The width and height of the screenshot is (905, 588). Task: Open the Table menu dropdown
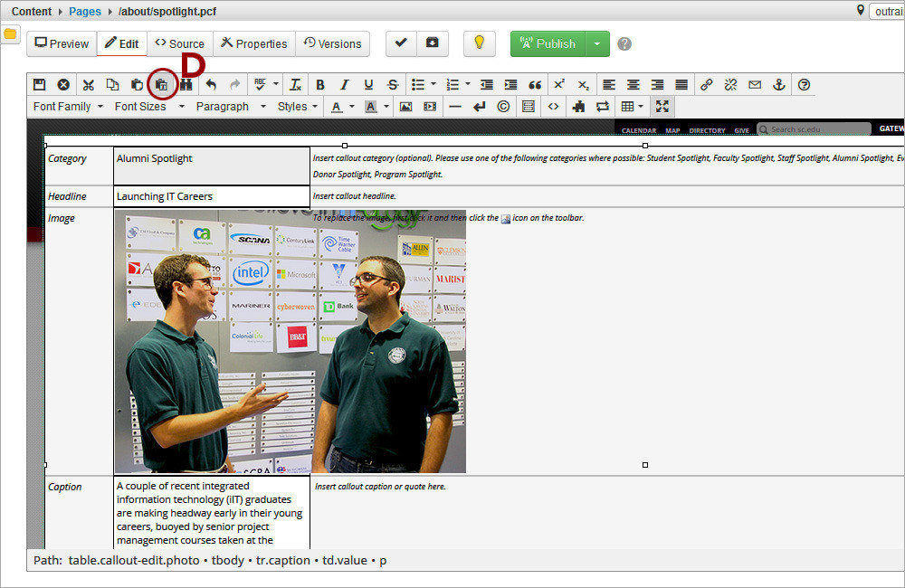click(x=632, y=106)
